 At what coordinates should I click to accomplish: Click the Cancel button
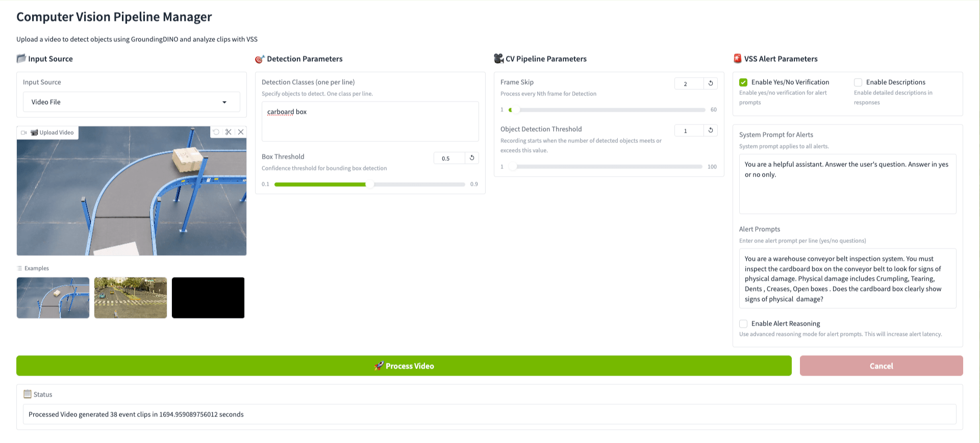882,366
